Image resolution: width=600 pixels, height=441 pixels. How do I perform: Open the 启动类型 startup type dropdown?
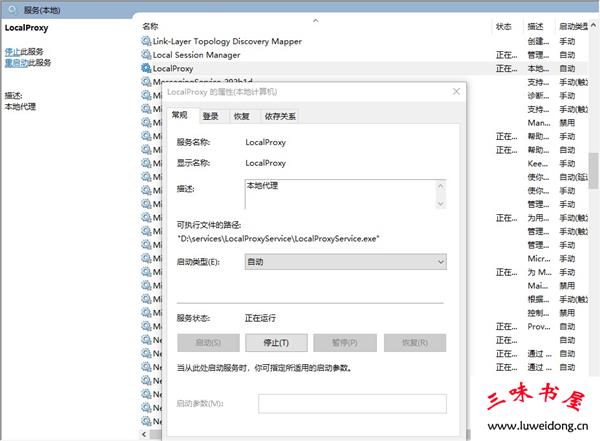pos(345,261)
